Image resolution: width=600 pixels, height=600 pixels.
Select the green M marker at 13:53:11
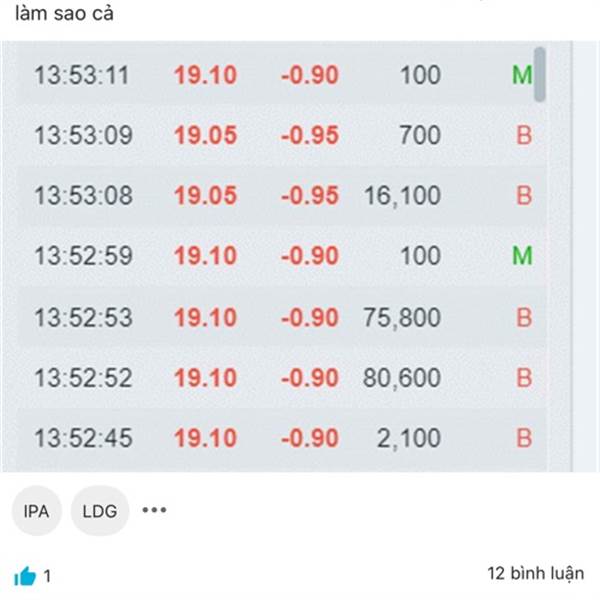pos(522,75)
